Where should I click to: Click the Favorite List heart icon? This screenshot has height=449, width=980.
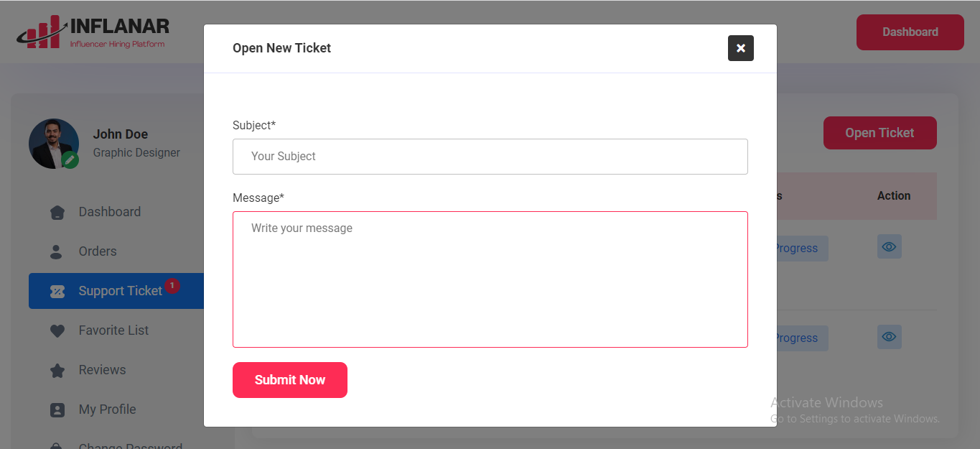coord(57,331)
